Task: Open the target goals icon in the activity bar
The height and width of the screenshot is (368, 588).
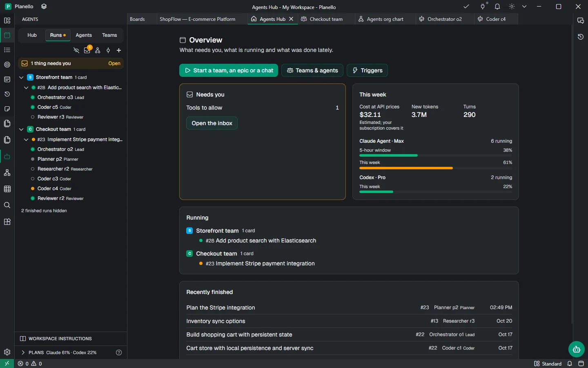Action: [7, 65]
